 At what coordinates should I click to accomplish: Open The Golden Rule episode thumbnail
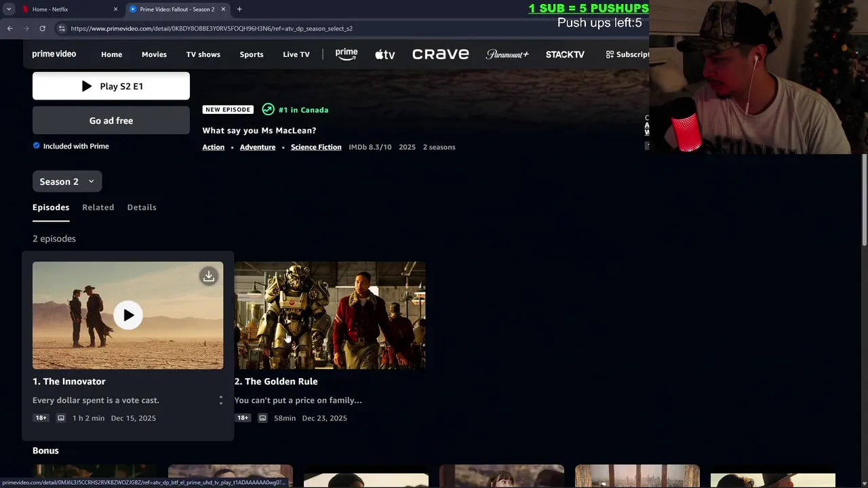330,315
